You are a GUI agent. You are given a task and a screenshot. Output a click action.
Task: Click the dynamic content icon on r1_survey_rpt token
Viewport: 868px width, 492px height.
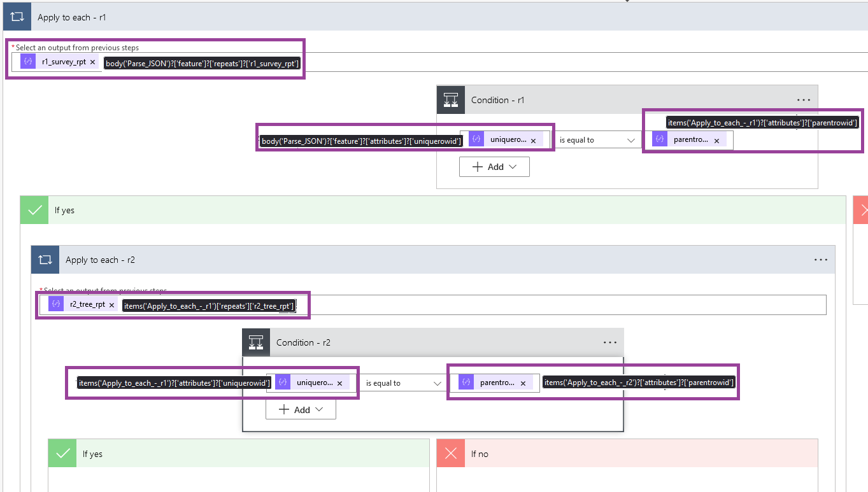click(x=27, y=60)
